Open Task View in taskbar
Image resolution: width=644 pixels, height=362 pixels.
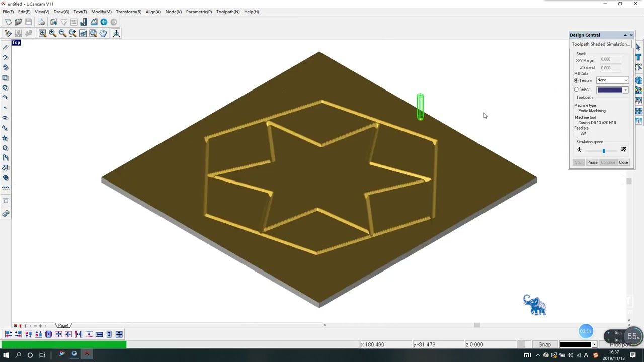42,355
